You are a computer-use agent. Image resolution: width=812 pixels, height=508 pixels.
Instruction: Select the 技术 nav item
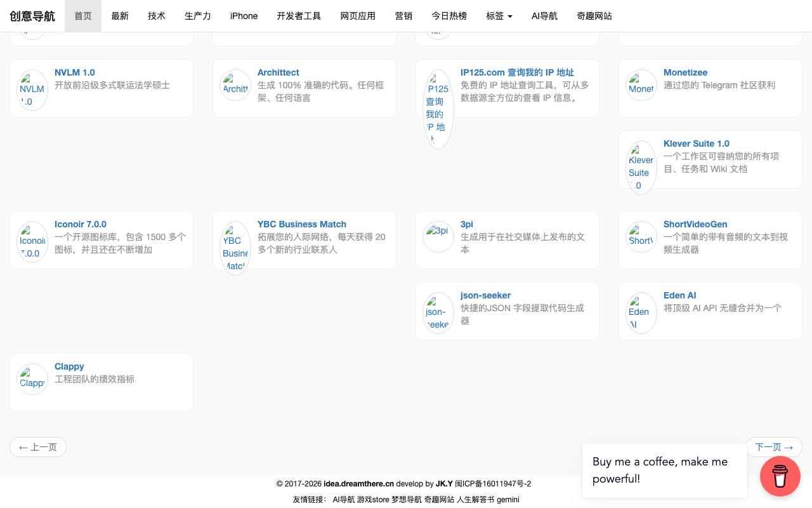click(x=157, y=16)
